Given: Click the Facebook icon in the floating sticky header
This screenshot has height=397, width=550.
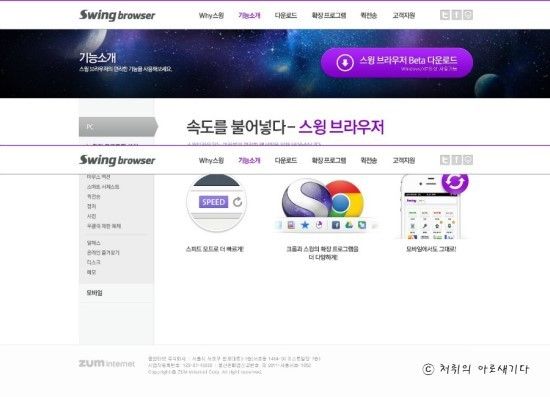Looking at the screenshot, I should coord(456,160).
